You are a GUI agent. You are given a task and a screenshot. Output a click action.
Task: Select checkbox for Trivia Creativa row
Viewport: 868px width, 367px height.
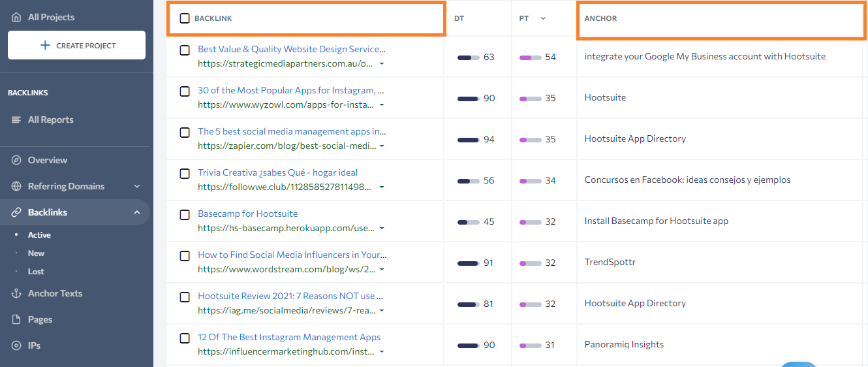(185, 173)
